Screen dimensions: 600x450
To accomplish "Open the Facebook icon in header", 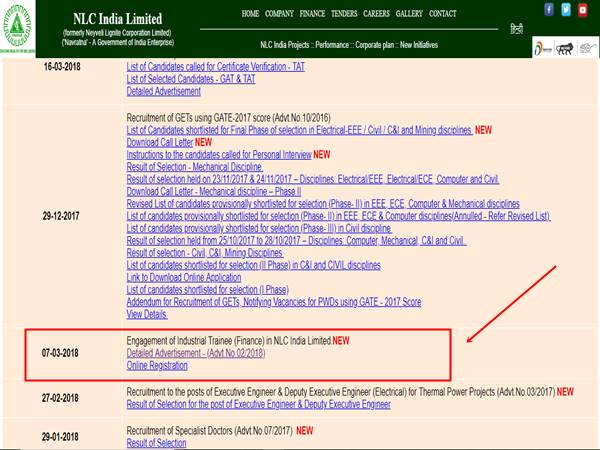I will [x=549, y=10].
